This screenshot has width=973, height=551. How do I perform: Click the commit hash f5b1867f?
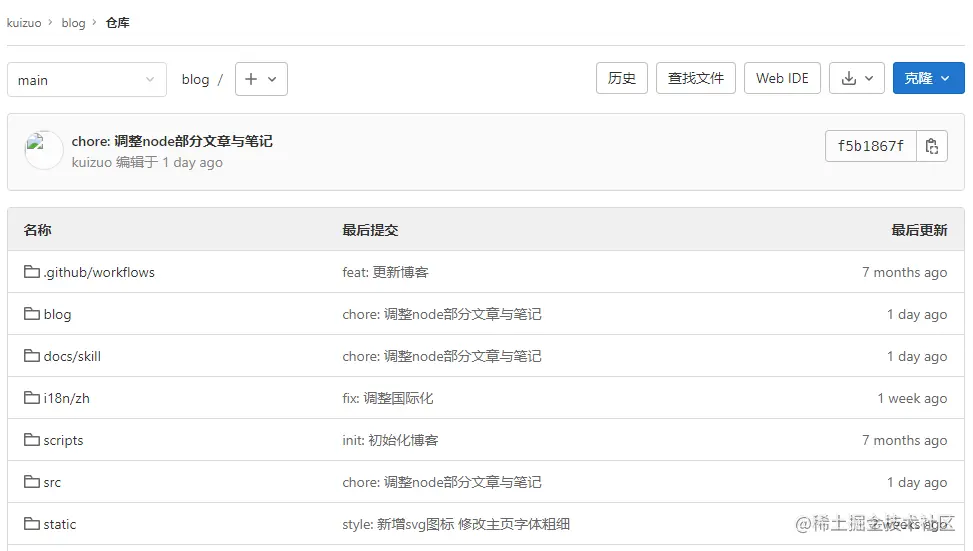pyautogui.click(x=871, y=146)
